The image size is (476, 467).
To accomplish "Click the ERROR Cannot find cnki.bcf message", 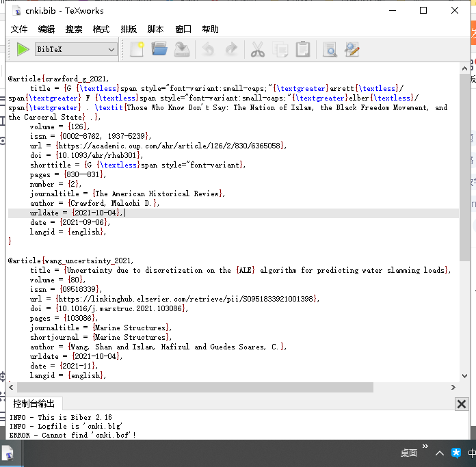I will [72, 435].
